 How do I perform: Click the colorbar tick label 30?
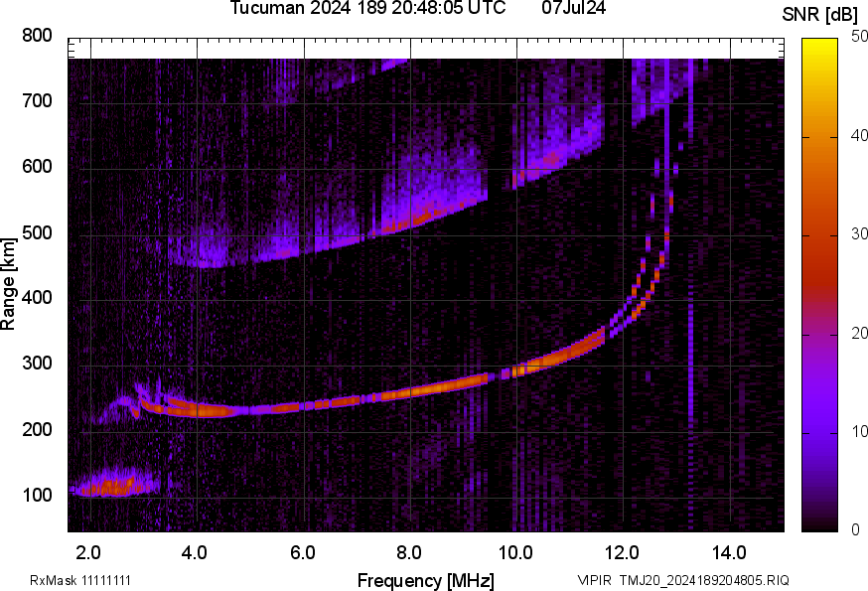click(859, 233)
